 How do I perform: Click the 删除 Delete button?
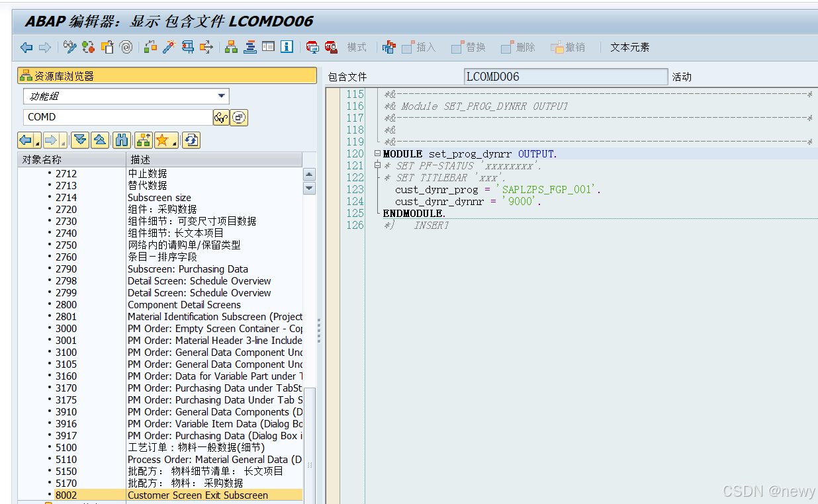(x=518, y=47)
